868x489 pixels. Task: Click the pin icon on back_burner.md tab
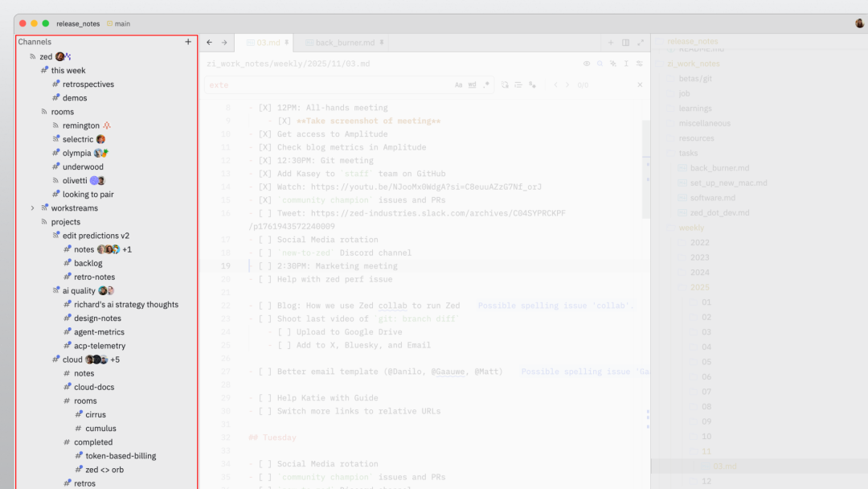coord(382,42)
